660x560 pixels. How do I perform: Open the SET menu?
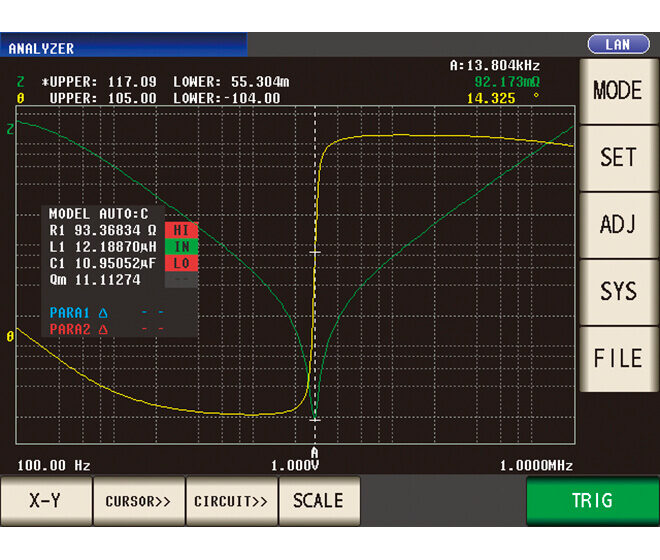[x=618, y=158]
